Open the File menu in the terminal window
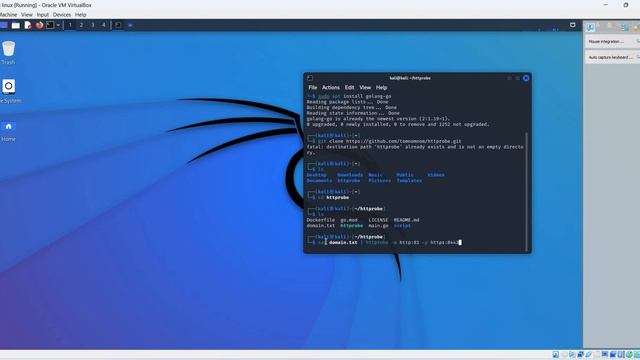Viewport: 640px width, 360px height. point(313,87)
